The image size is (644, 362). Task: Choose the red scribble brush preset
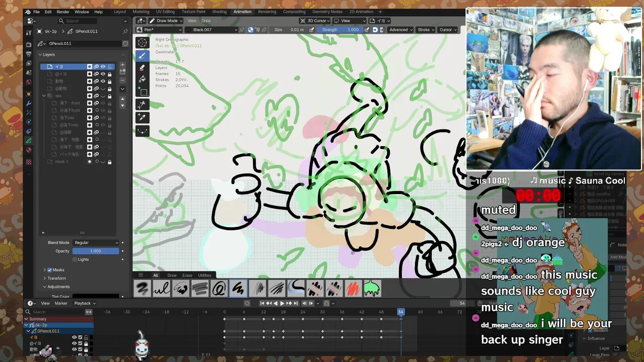pos(353,289)
